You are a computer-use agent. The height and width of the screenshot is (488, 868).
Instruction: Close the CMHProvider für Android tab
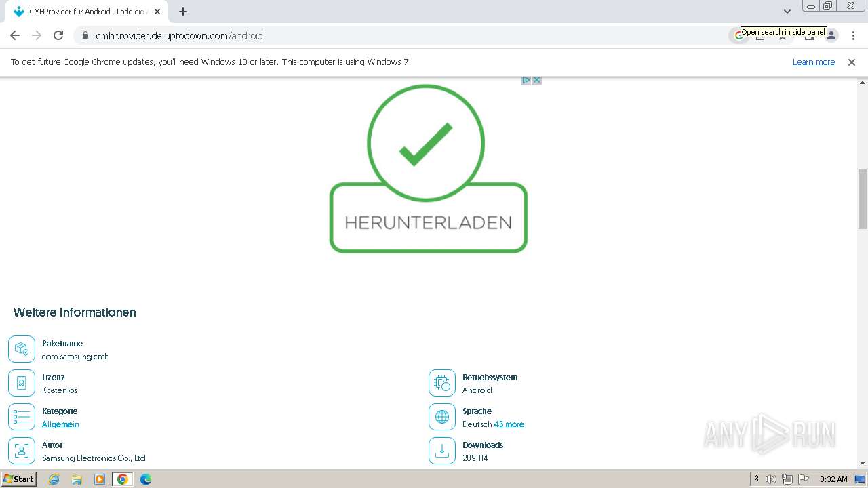coord(157,12)
